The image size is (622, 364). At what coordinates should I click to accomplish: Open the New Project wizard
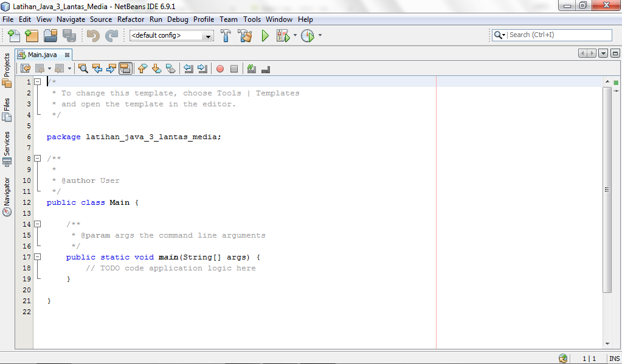[x=31, y=35]
